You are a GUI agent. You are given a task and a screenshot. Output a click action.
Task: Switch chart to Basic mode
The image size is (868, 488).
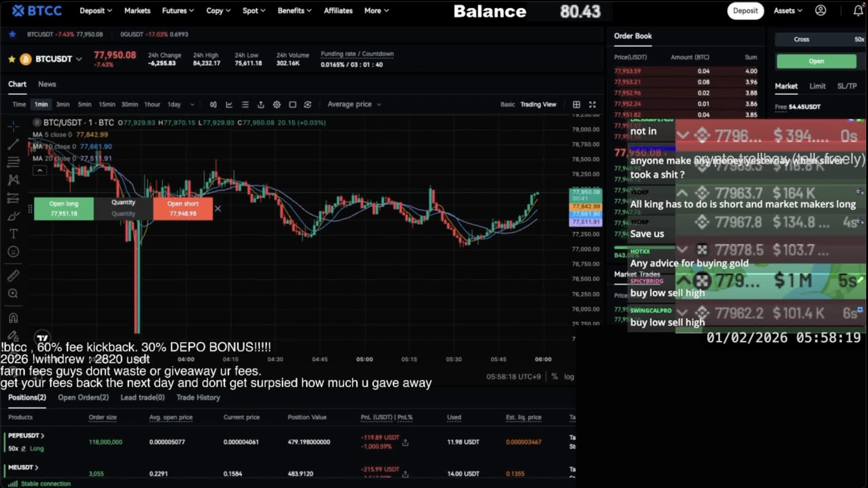[x=507, y=104]
